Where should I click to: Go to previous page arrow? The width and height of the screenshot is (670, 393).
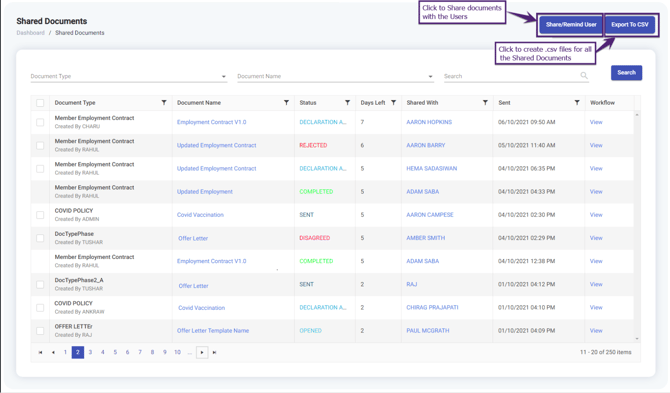pyautogui.click(x=53, y=352)
